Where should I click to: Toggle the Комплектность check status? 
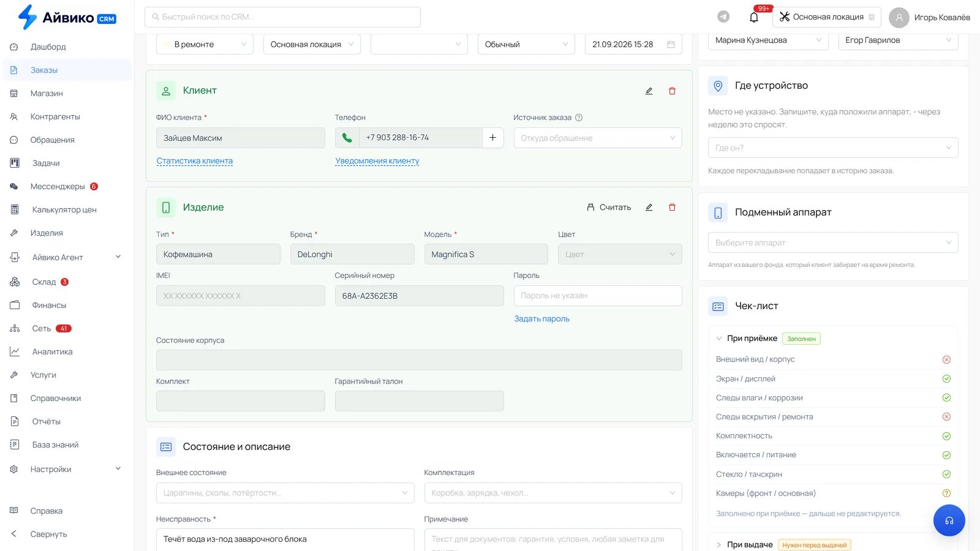[x=946, y=437]
